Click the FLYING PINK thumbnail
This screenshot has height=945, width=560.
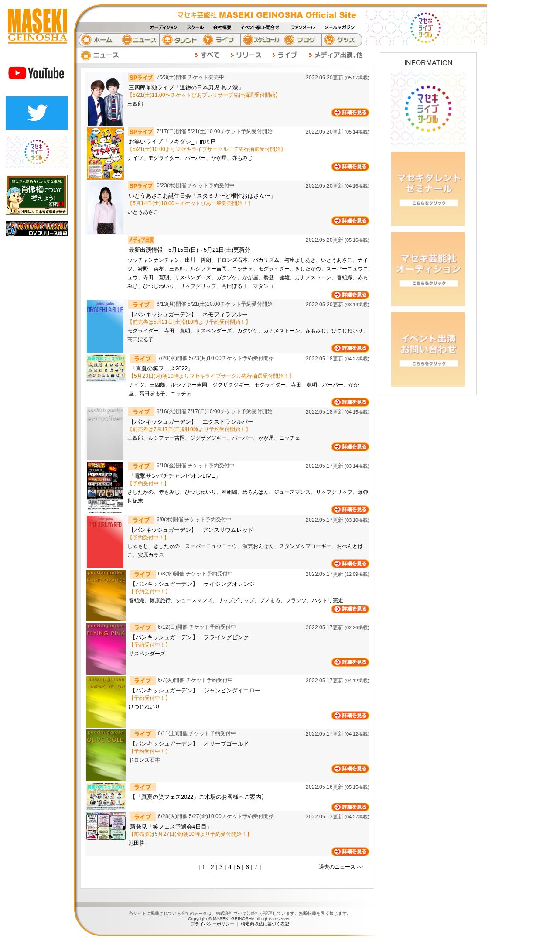[106, 649]
